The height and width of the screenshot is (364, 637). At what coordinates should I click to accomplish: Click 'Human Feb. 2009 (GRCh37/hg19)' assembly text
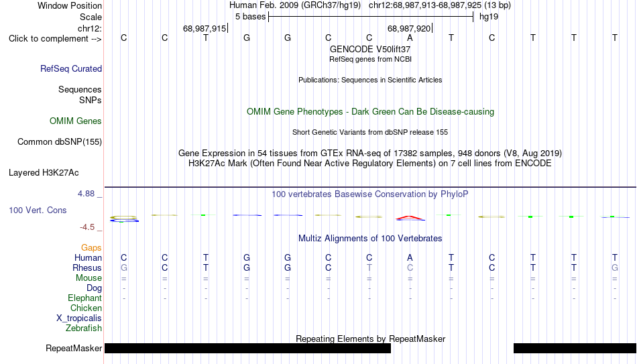[295, 5]
